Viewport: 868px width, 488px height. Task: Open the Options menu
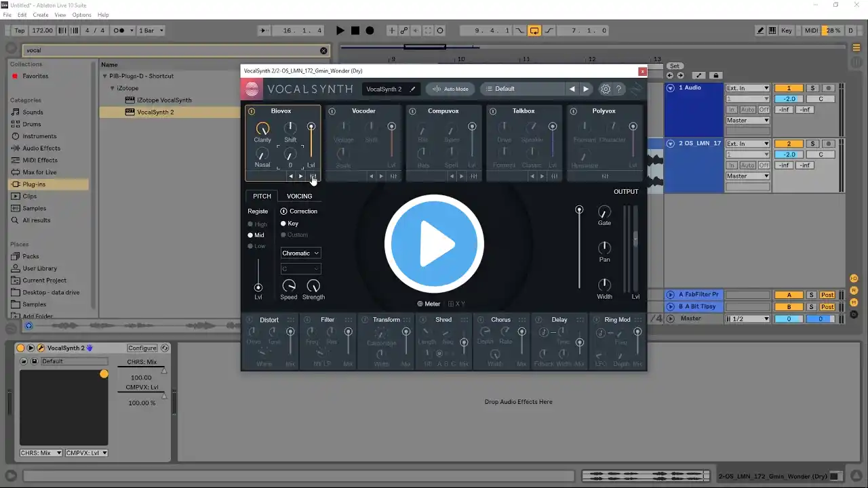coord(81,15)
